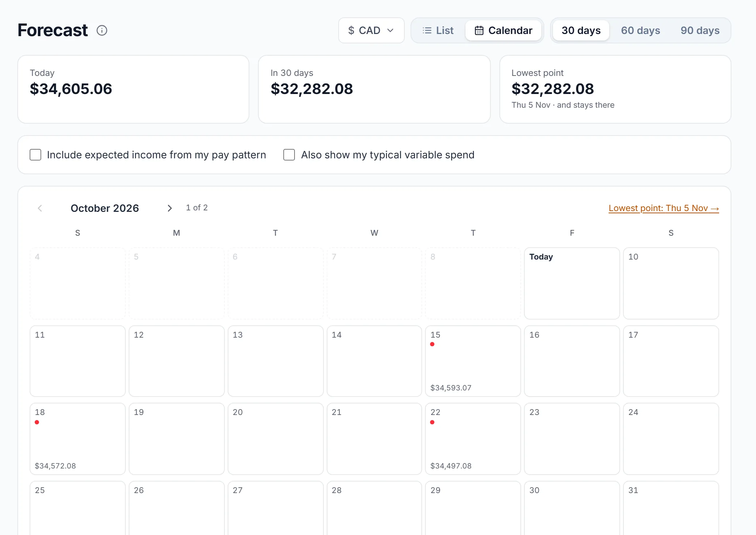756x535 pixels.
Task: Select the Today calendar cell
Action: [572, 283]
